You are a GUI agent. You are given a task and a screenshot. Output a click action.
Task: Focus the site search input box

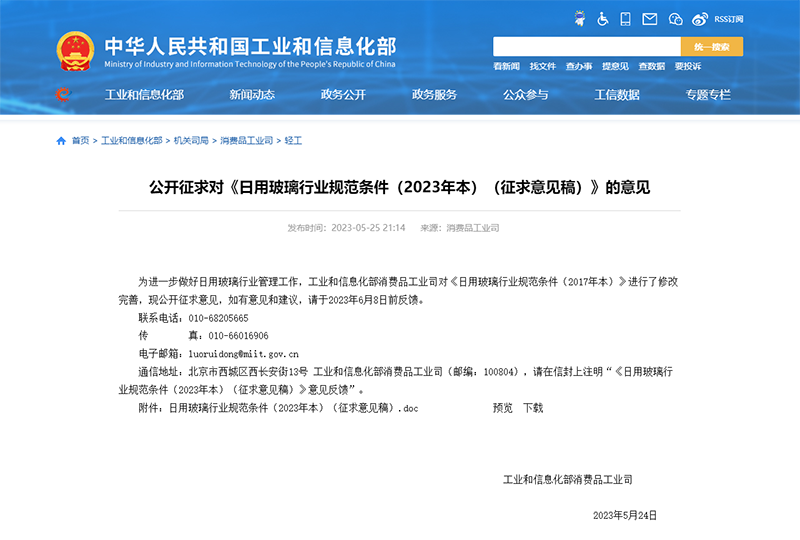click(x=587, y=46)
